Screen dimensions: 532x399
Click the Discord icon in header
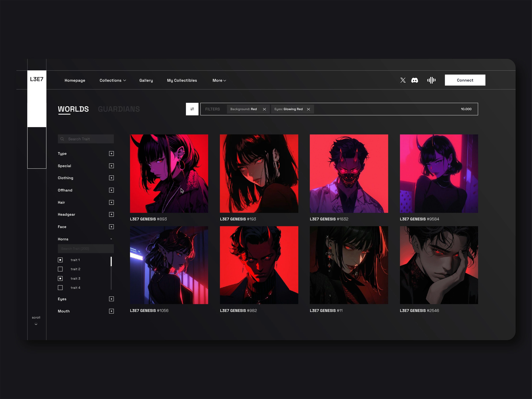tap(414, 80)
